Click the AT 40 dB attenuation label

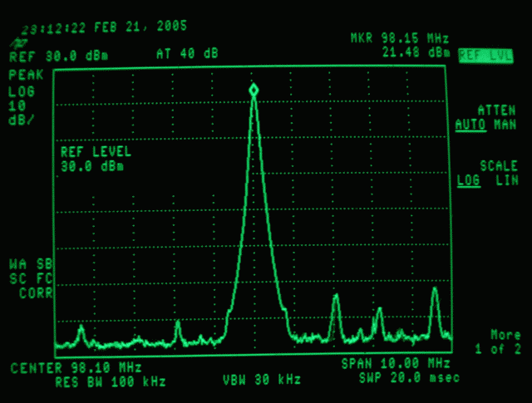pyautogui.click(x=187, y=54)
